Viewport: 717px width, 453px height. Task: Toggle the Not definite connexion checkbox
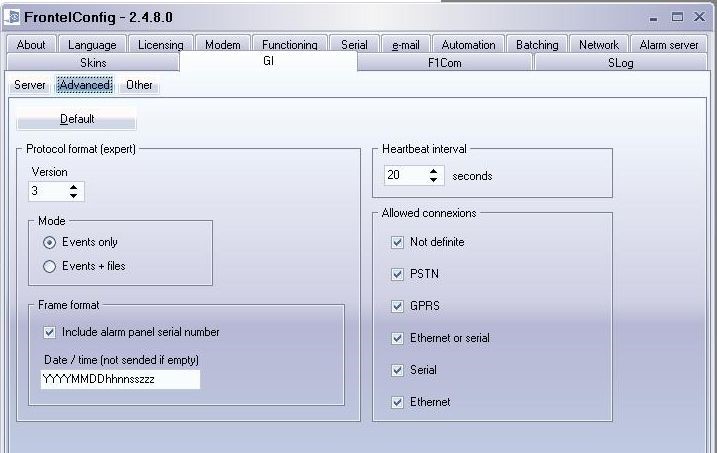397,242
